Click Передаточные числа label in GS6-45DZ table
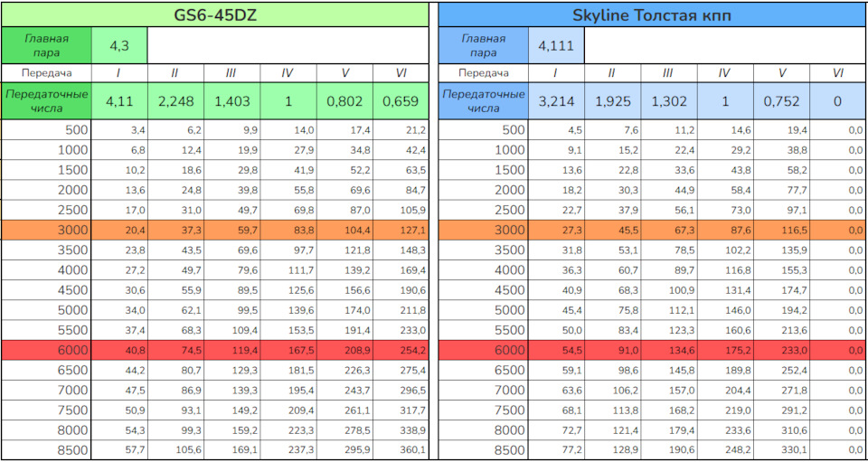The width and height of the screenshot is (868, 462). 46,101
